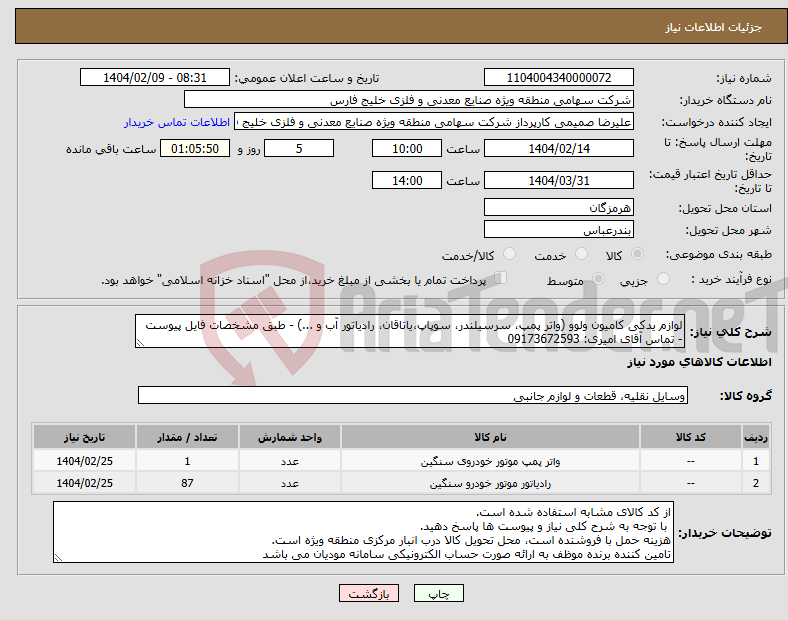Click the جزئیات اطلاعات نیاز page title
The width and height of the screenshot is (788, 620).
tap(714, 27)
